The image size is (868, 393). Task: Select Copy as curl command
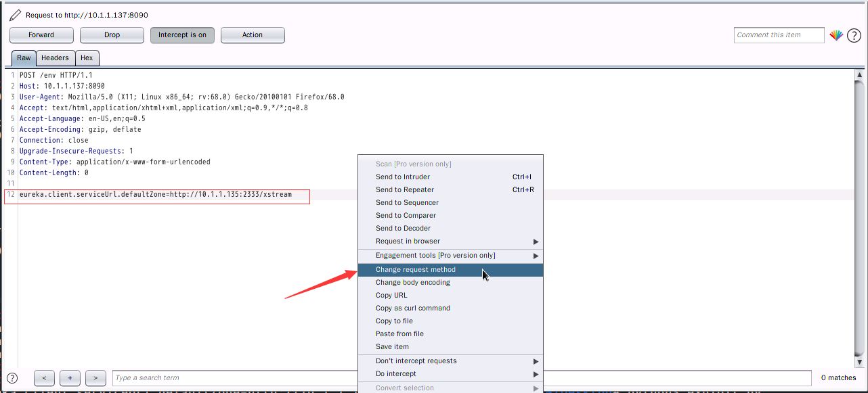click(x=450, y=308)
